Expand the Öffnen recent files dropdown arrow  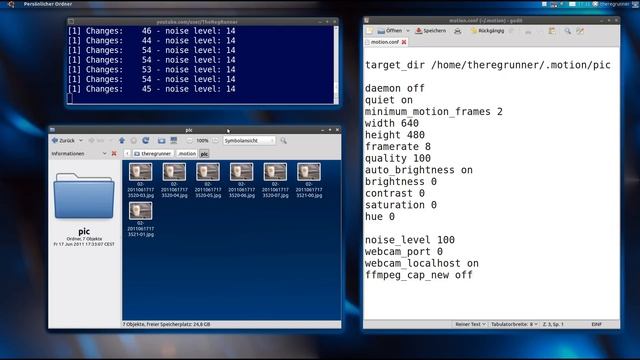coord(408,31)
